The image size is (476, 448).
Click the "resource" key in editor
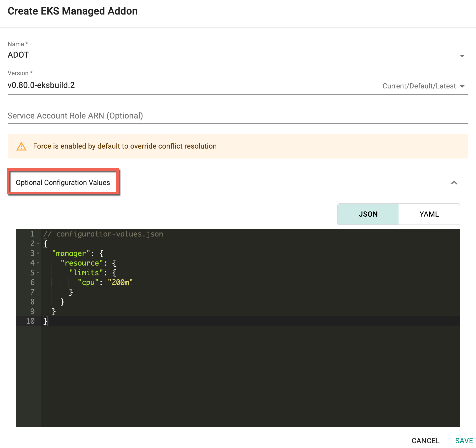pyautogui.click(x=82, y=263)
